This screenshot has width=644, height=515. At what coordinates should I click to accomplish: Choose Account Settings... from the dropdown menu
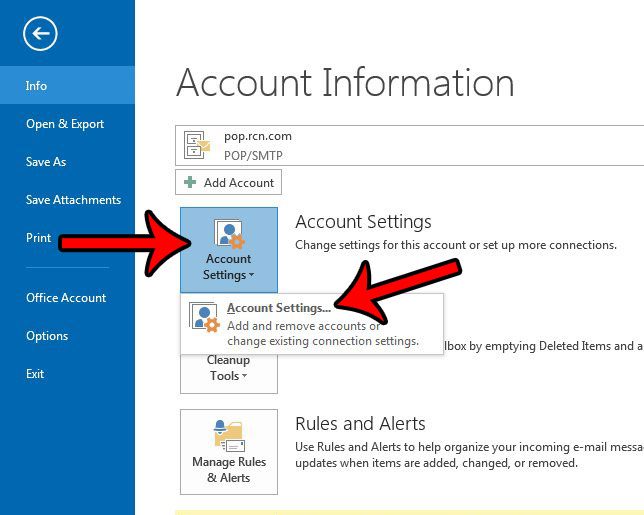[x=279, y=308]
